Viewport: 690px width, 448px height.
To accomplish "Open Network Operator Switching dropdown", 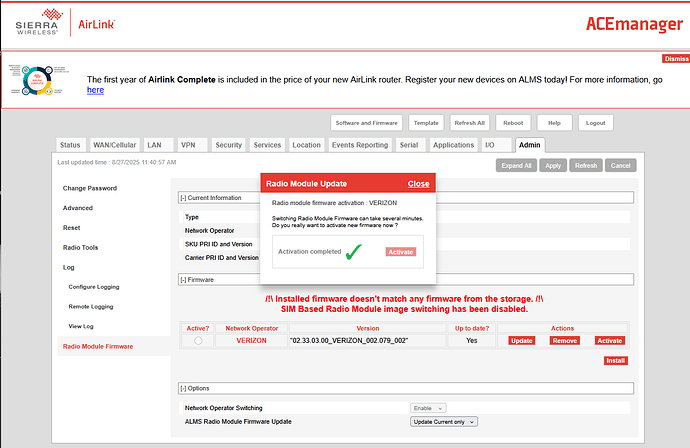I will [x=428, y=408].
